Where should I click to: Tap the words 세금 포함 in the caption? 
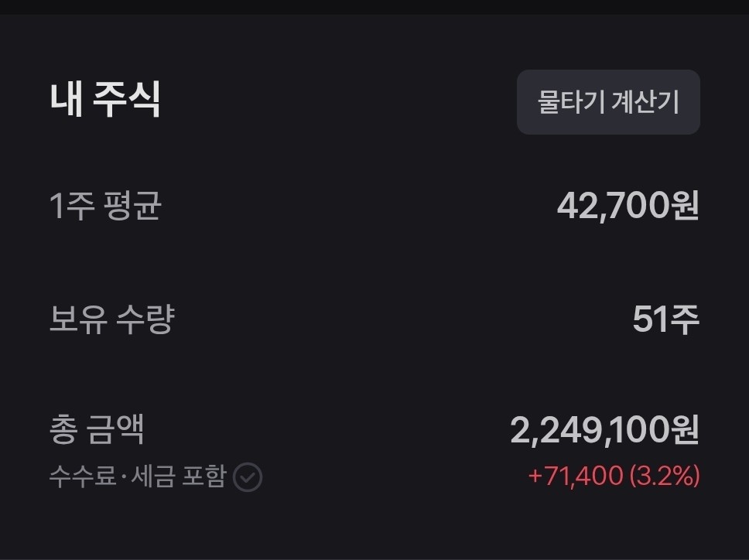175,476
